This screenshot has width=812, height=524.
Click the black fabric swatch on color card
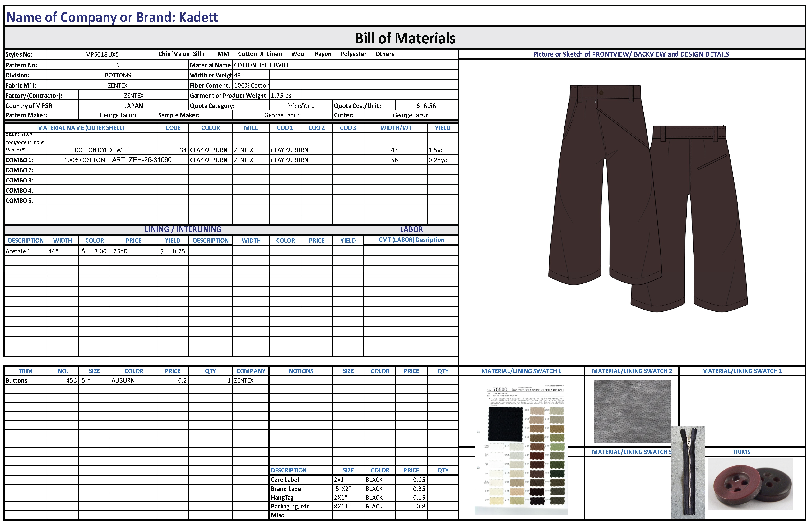pyautogui.click(x=505, y=424)
